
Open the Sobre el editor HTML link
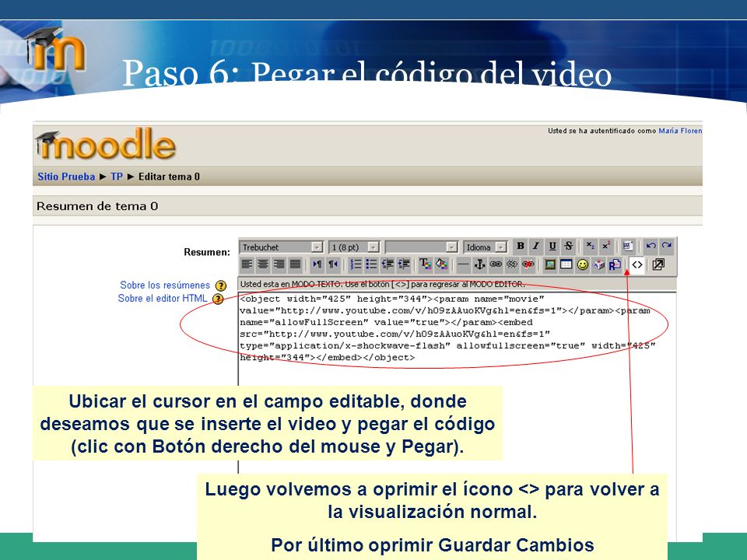coord(163,298)
